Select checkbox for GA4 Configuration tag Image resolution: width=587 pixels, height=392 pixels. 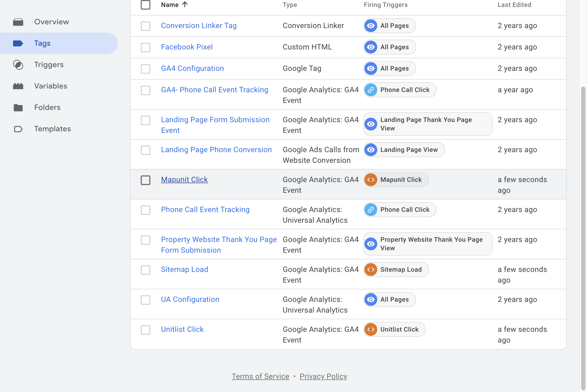point(146,69)
